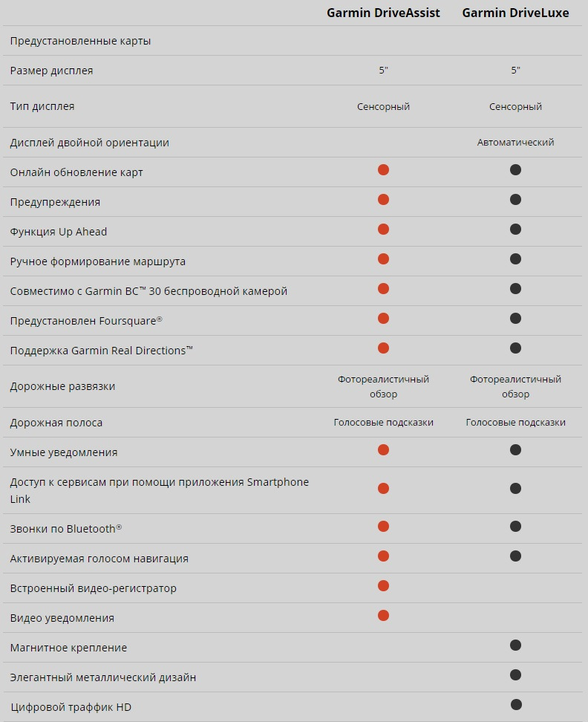
Task: Click the Дорожные развязки row label
Action: (62, 386)
